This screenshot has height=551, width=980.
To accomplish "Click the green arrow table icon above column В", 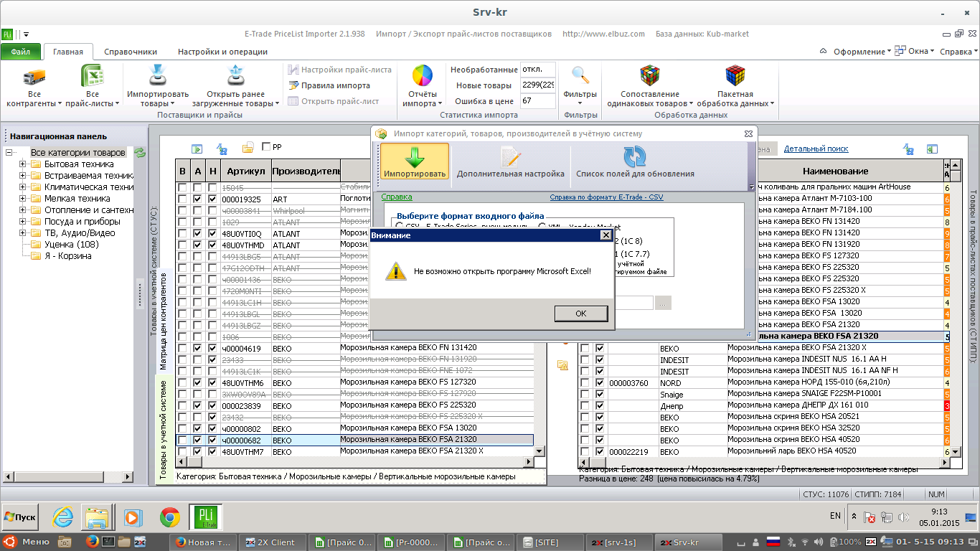I will click(x=197, y=149).
